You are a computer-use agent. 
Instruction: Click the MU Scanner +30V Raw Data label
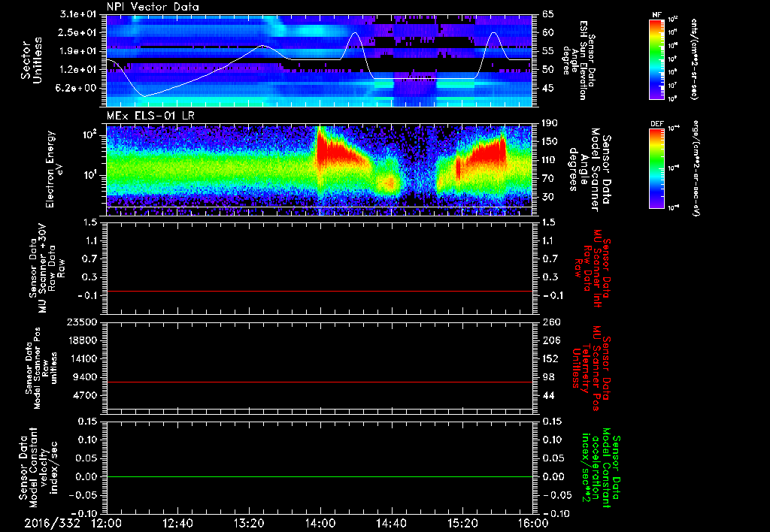(47, 268)
